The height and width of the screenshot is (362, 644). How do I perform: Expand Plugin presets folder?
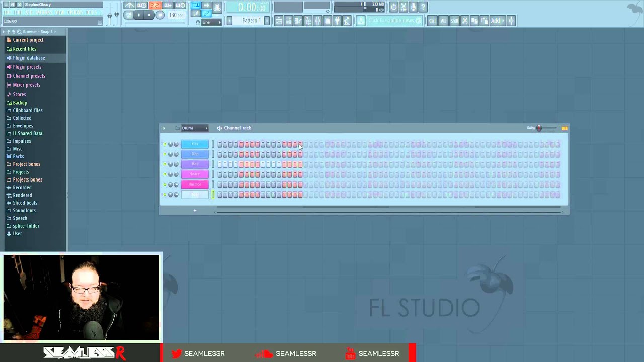pos(27,67)
